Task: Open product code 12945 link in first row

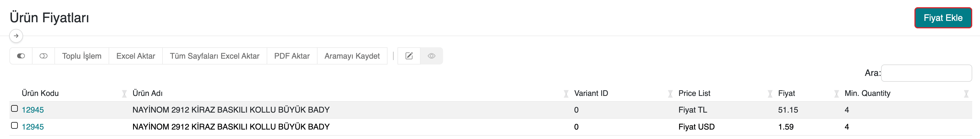Action: pyautogui.click(x=33, y=110)
